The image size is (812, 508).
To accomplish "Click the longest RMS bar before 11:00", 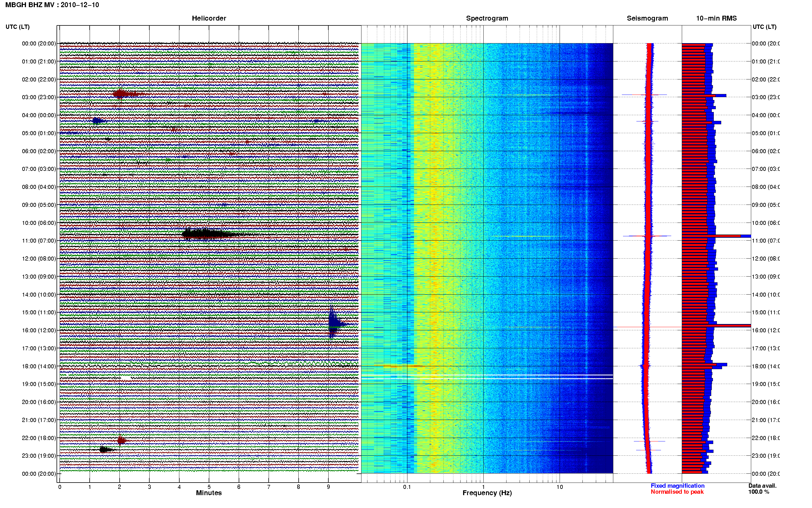I will (x=716, y=236).
